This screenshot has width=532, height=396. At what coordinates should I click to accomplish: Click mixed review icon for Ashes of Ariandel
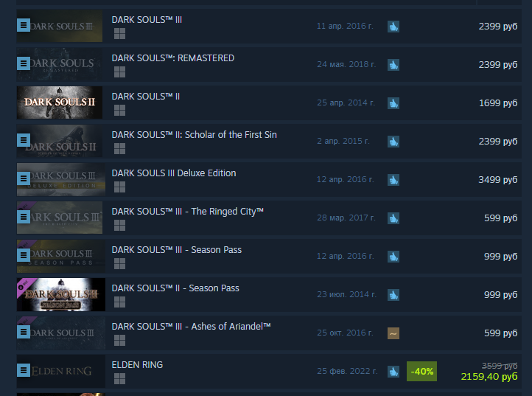pos(393,333)
